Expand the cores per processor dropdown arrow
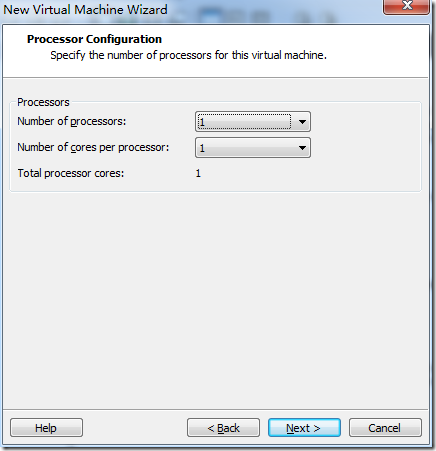The width and height of the screenshot is (436, 451). [x=302, y=148]
